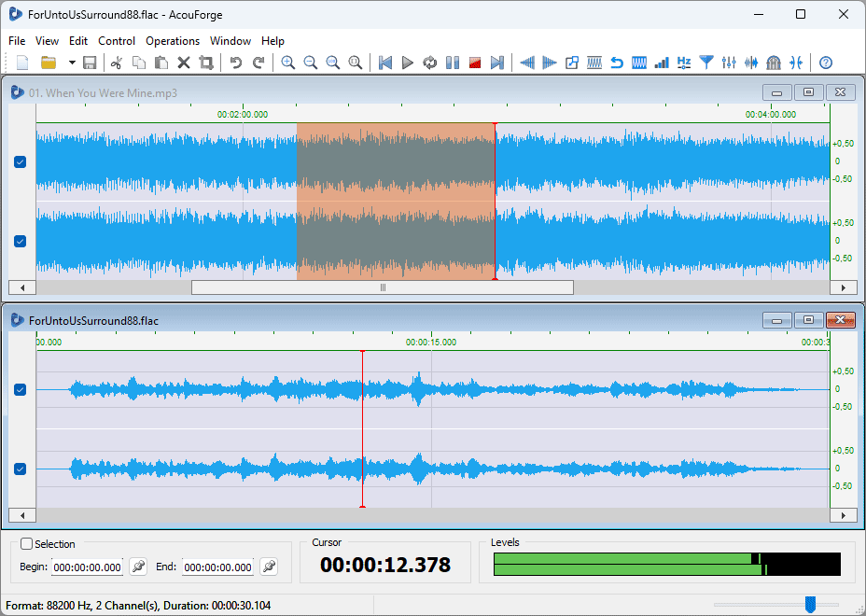Click the 00:00:15.000 timeline marker
The image size is (866, 616).
pos(431,342)
